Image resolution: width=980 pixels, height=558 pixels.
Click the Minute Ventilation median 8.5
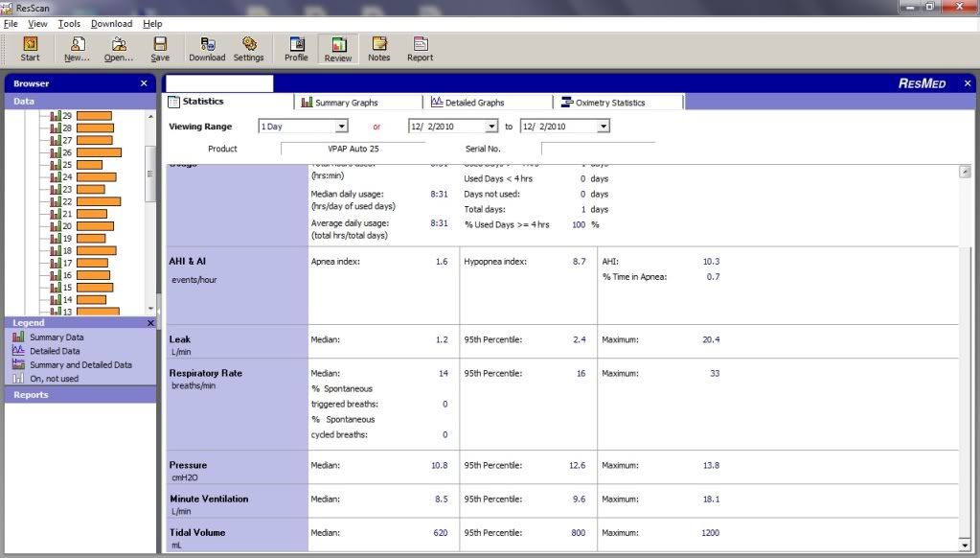pyautogui.click(x=442, y=500)
